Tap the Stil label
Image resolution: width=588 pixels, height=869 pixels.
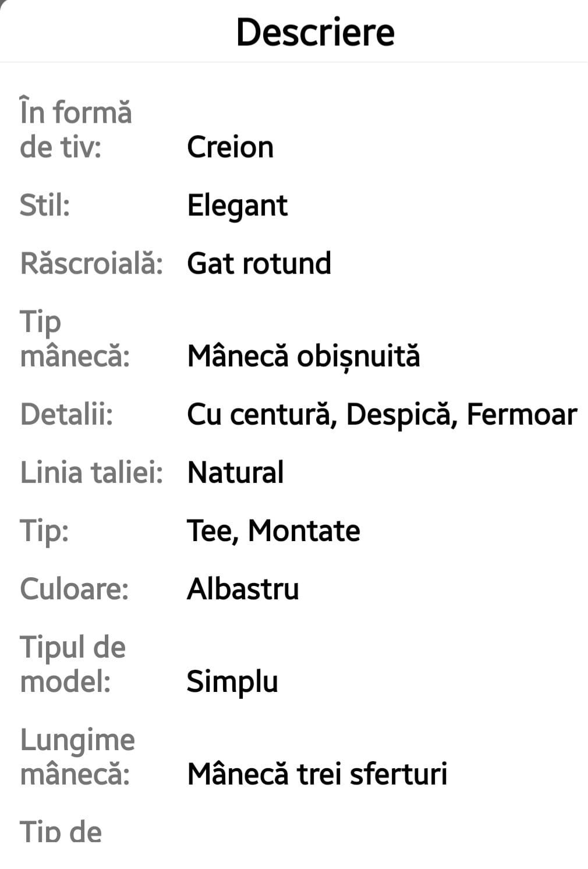(x=45, y=205)
